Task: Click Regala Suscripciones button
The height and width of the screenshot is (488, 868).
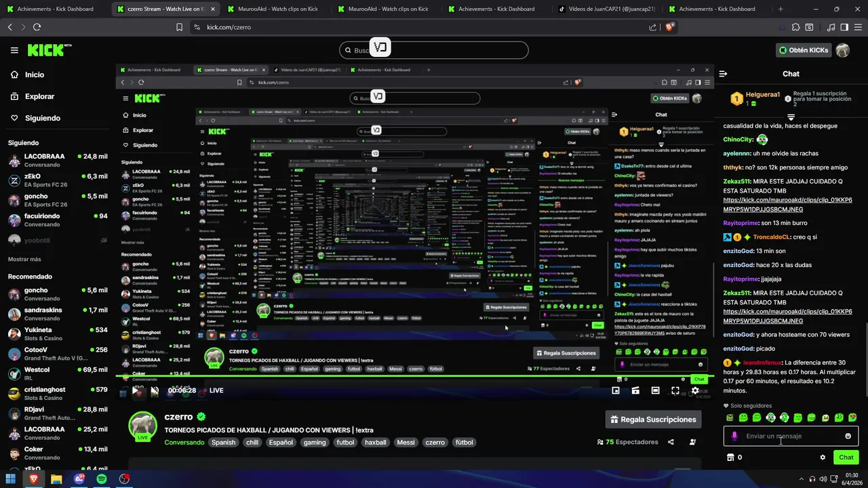Action: pyautogui.click(x=653, y=420)
